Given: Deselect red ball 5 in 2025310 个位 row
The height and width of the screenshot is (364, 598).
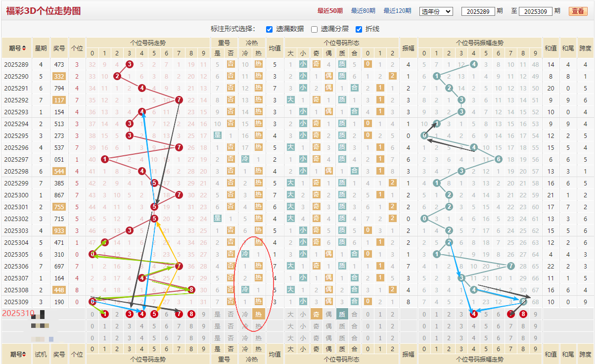Looking at the screenshot, I should 154,314.
